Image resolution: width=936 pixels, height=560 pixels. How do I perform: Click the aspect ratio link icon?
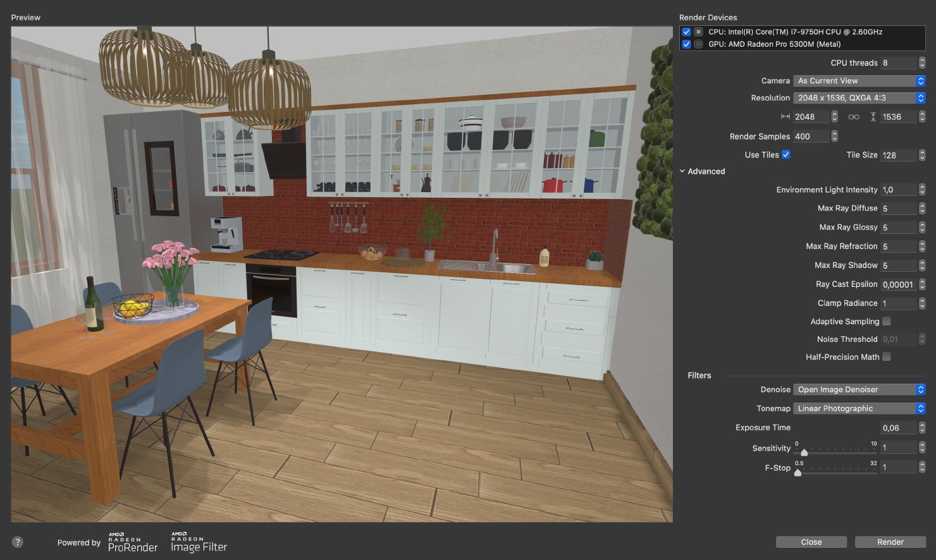854,117
